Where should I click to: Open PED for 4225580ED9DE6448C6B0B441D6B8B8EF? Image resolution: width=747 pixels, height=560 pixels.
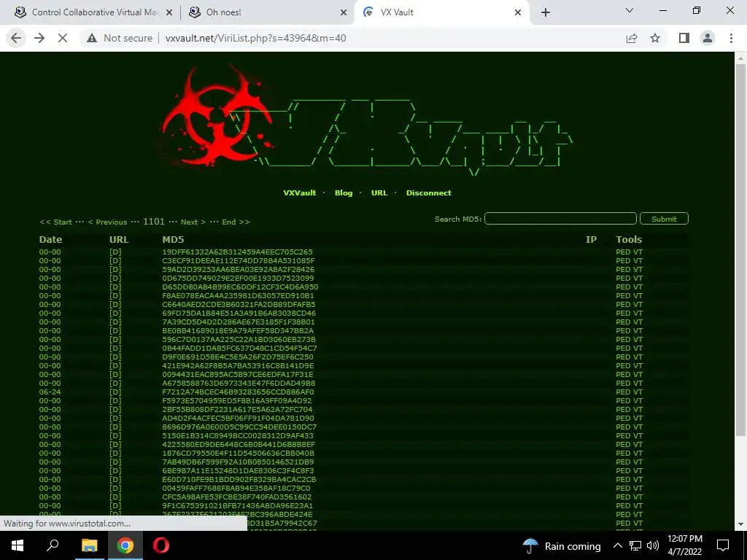click(x=623, y=444)
